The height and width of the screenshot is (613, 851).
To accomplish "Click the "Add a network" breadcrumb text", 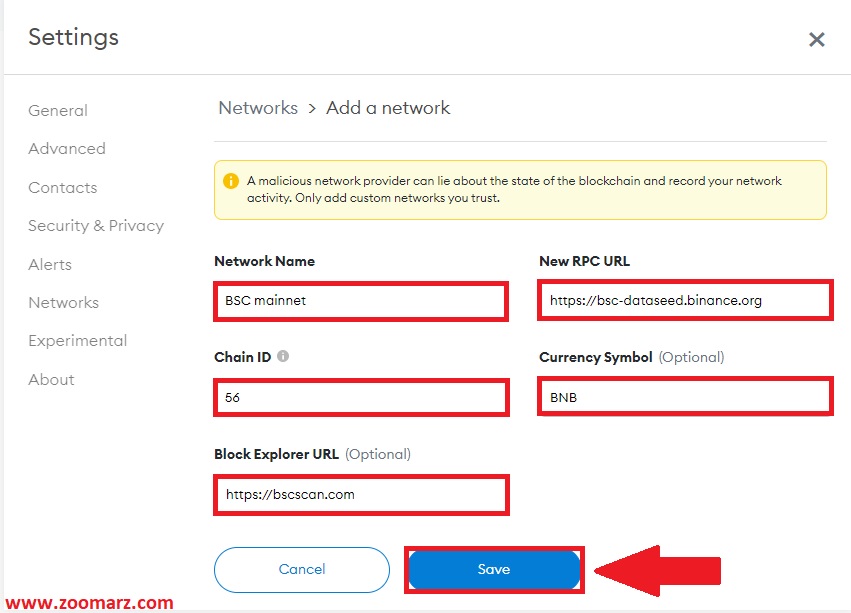I will coord(388,108).
